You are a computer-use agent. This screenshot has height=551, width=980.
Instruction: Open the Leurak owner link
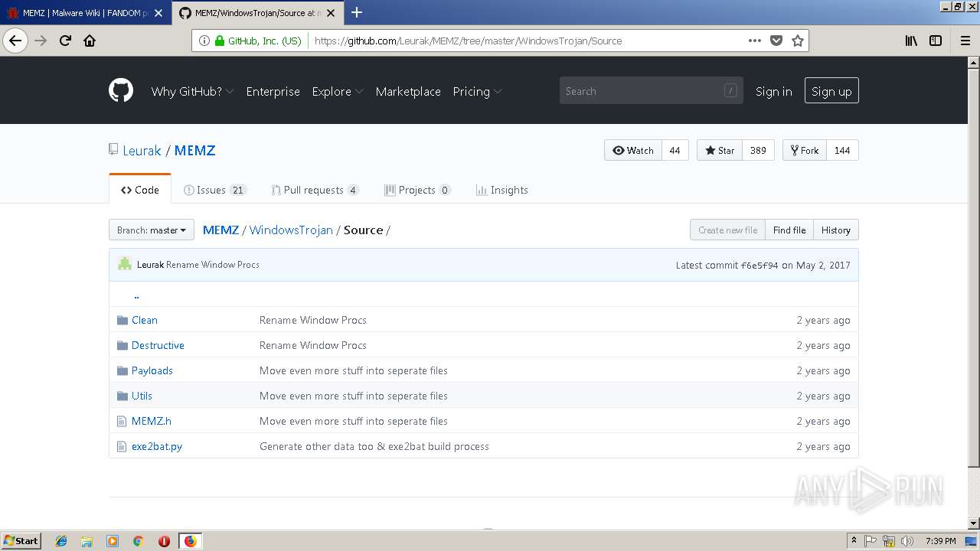[142, 150]
